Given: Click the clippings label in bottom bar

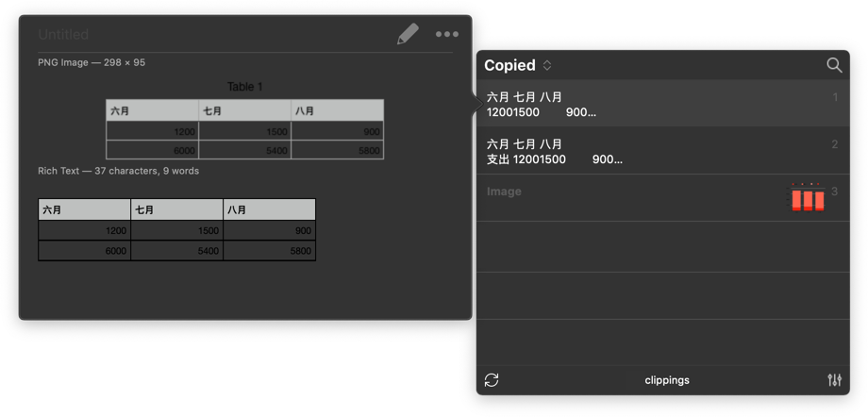Looking at the screenshot, I should [x=666, y=380].
